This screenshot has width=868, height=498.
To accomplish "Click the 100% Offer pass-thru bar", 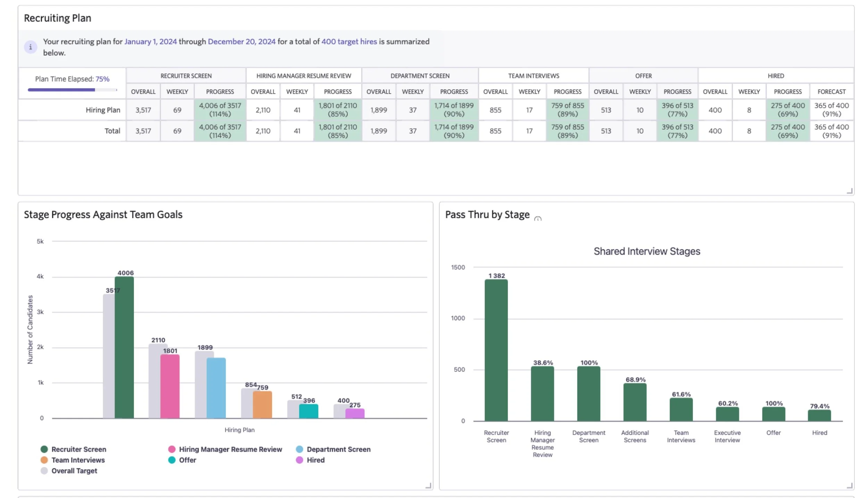I will pos(773,414).
